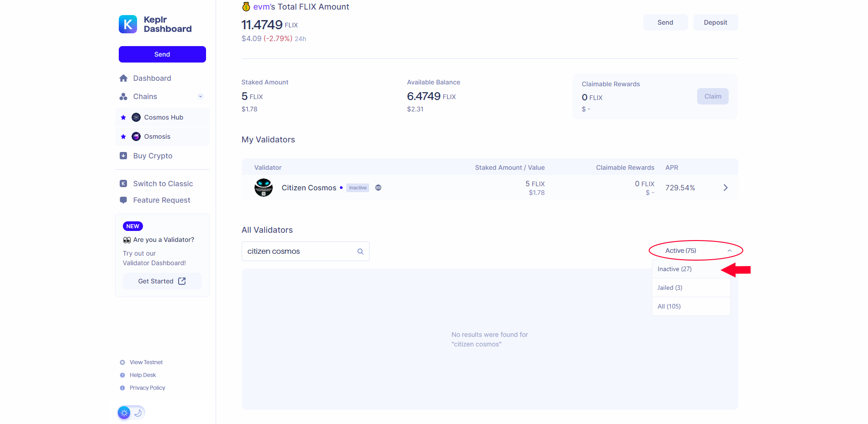
Task: Click the Feature Request chat icon
Action: point(123,200)
